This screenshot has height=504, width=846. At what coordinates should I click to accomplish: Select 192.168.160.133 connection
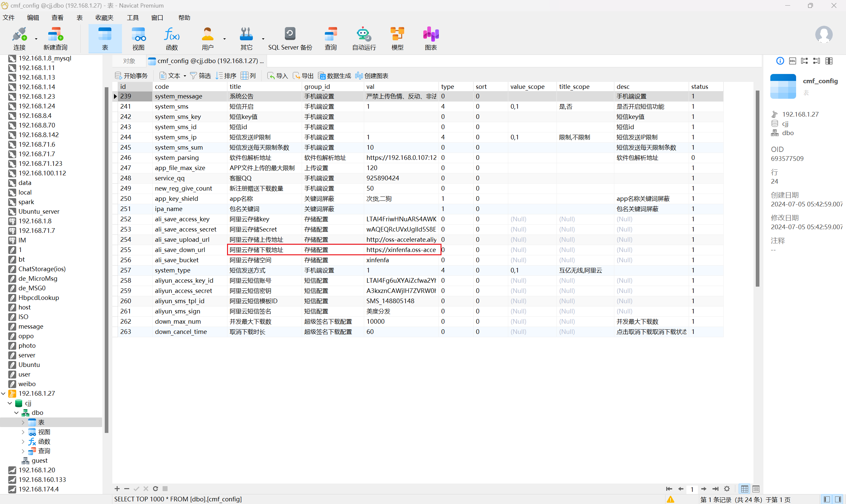[42, 480]
